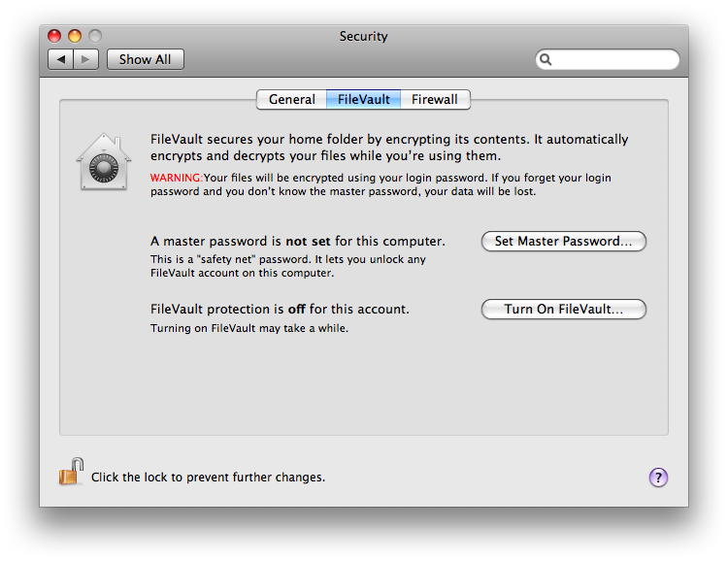This screenshot has height=561, width=728.
Task: Switch to the Firewall tab
Action: point(435,99)
